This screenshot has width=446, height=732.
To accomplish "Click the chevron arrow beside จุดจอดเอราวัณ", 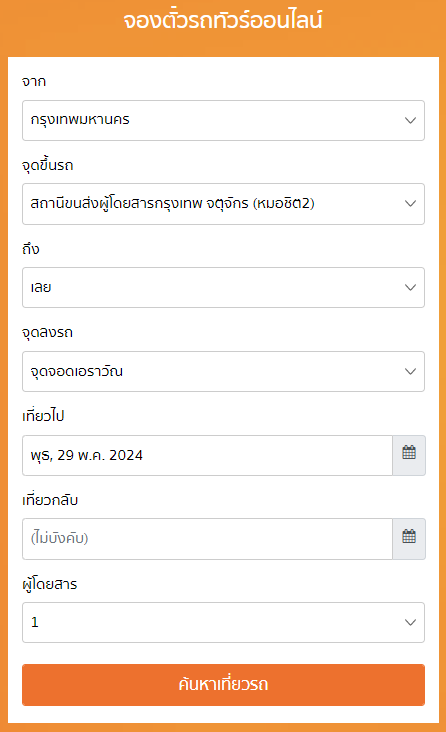I will tap(410, 372).
